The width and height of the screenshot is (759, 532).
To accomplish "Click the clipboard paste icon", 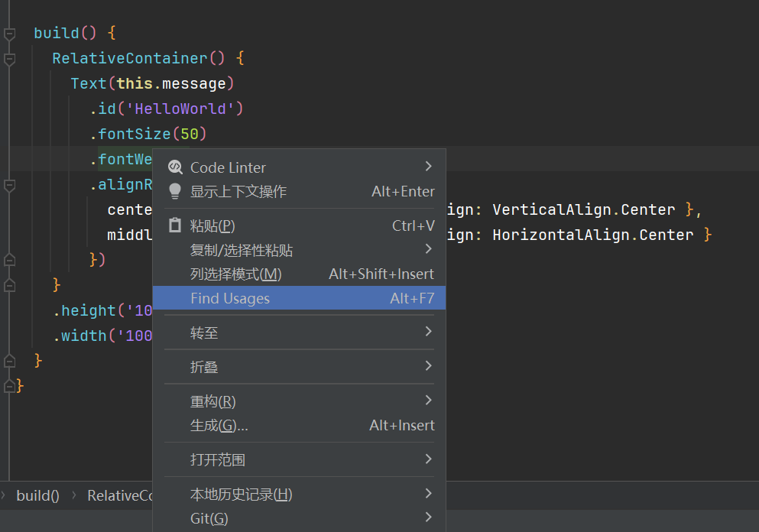I will 175,225.
